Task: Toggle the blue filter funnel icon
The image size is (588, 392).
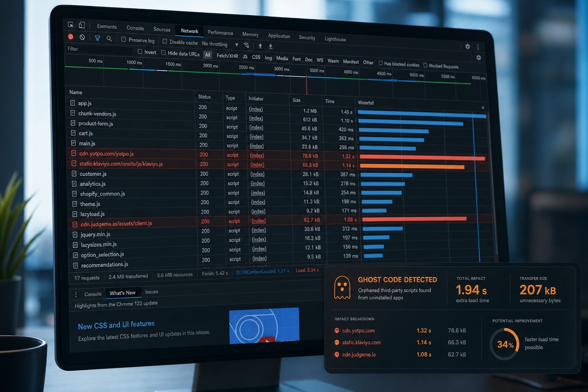Action: [x=98, y=38]
